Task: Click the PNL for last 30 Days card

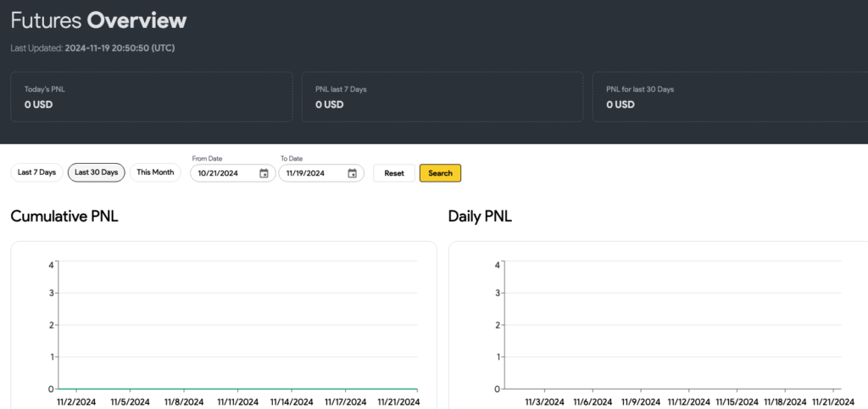Action: click(729, 97)
